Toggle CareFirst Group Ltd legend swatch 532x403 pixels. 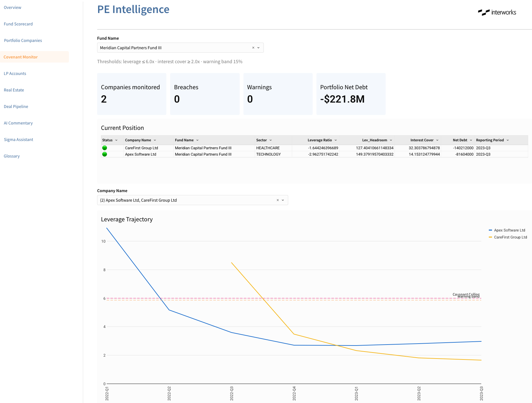coord(490,237)
